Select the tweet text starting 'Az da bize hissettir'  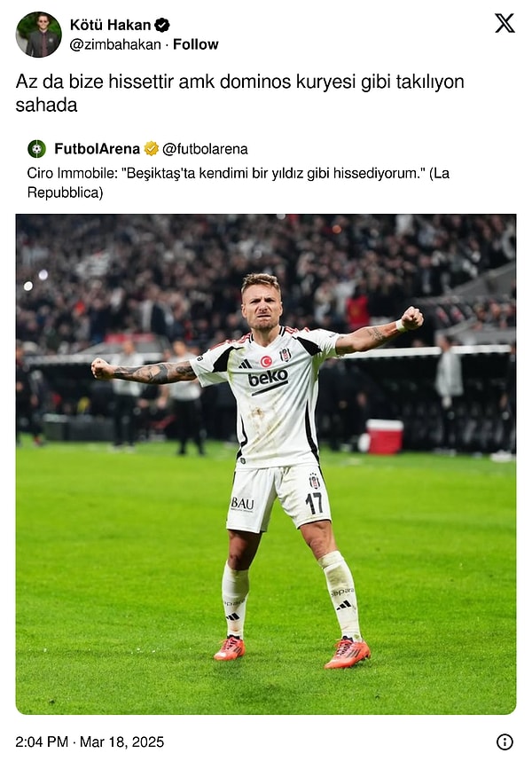(x=239, y=93)
